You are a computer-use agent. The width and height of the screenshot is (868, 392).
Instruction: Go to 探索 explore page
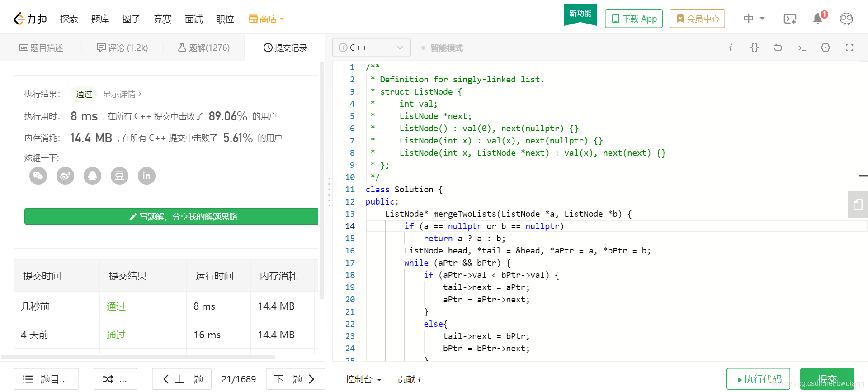pos(69,19)
